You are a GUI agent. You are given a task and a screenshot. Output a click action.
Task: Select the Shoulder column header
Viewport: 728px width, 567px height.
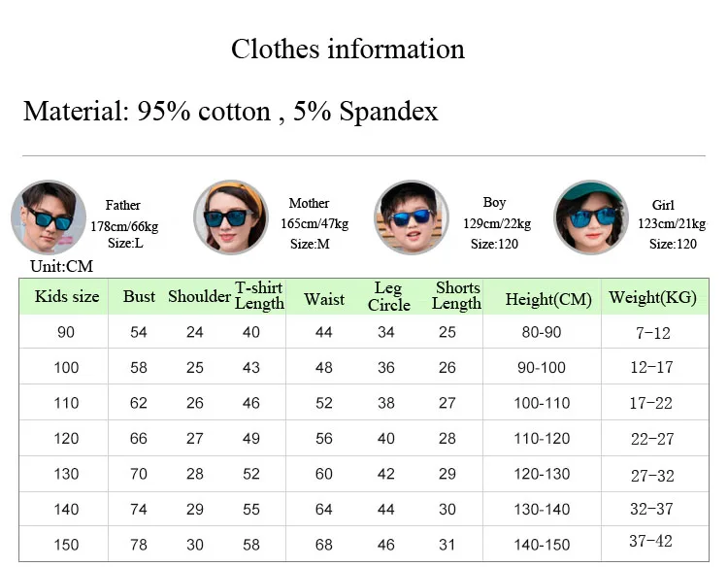tap(199, 296)
